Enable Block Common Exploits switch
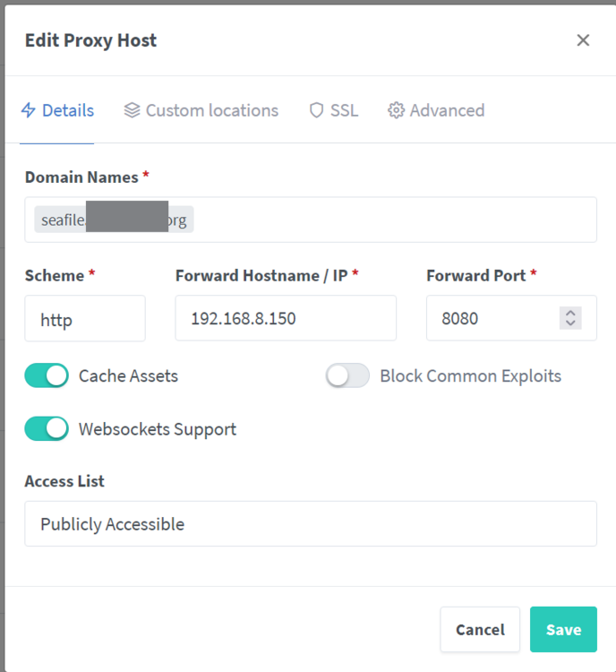 (347, 375)
